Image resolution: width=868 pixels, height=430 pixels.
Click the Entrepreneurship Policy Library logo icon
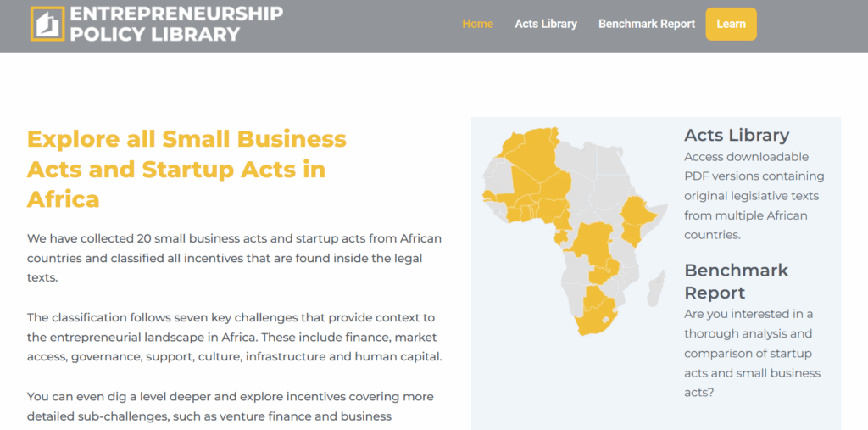(x=47, y=24)
